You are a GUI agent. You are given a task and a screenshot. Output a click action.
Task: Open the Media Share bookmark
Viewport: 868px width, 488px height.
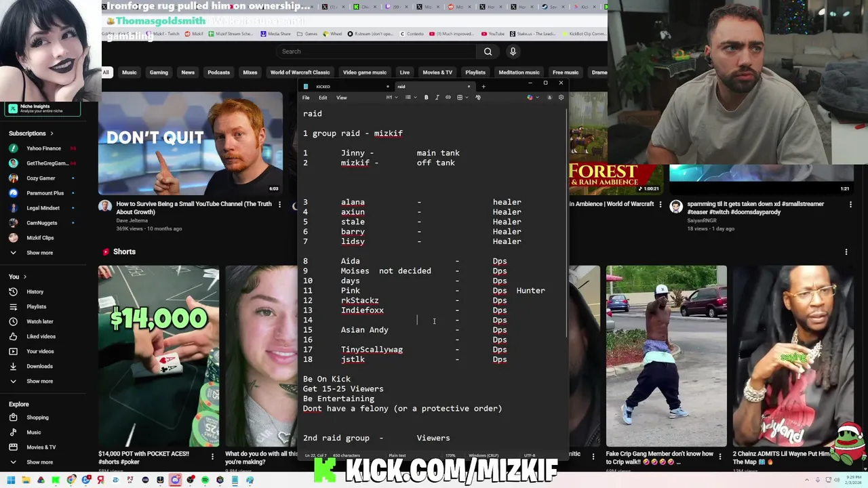(275, 34)
